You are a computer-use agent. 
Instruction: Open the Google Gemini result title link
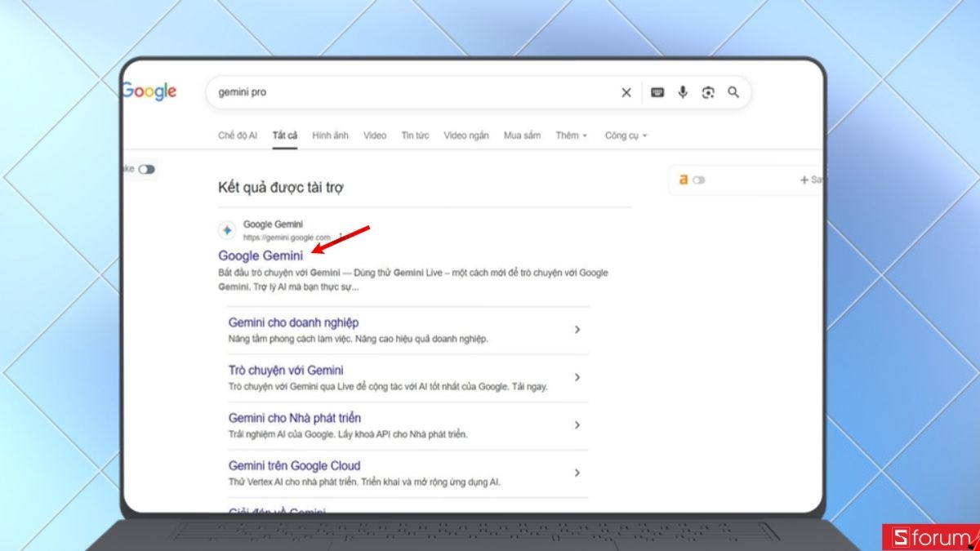click(261, 256)
